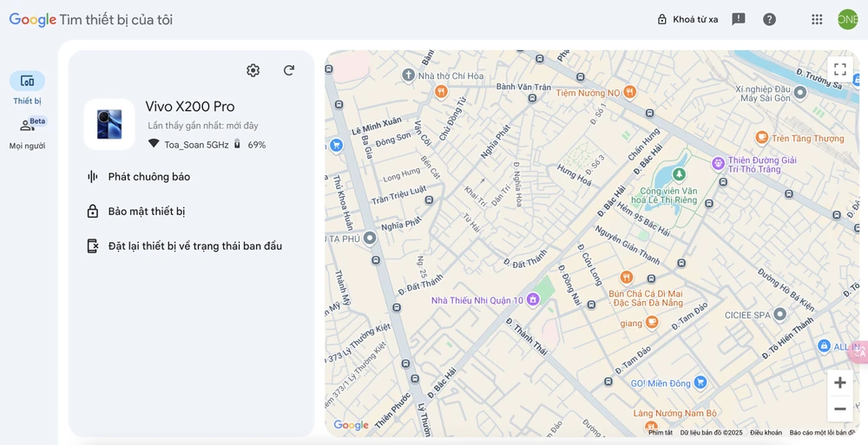The height and width of the screenshot is (445, 868).
Task: Click the Làng Nướng Nam Bộ marker
Action: click(651, 426)
